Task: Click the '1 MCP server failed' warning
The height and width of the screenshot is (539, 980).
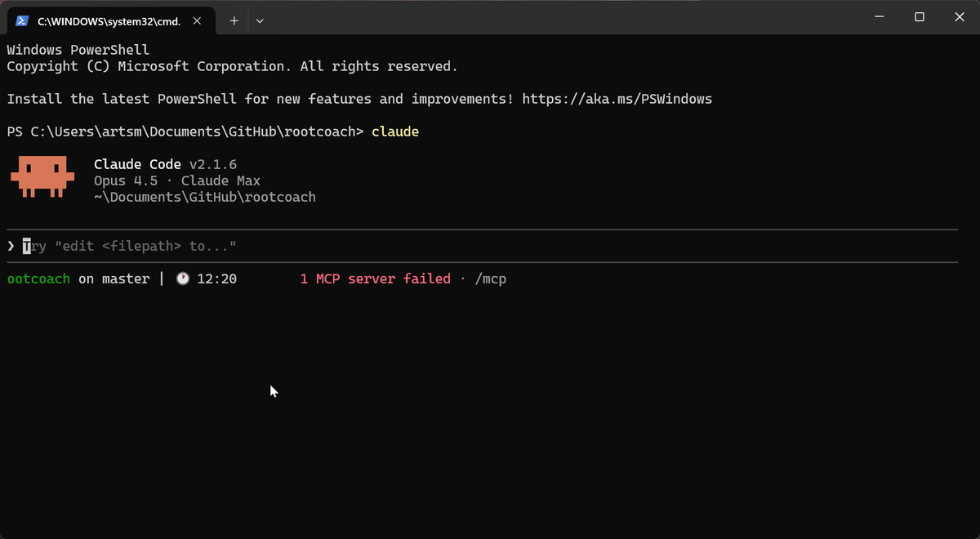Action: coord(375,278)
